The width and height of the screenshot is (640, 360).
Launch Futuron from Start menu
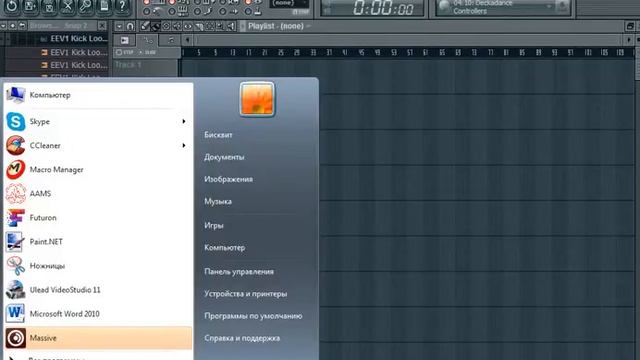[x=98, y=218]
